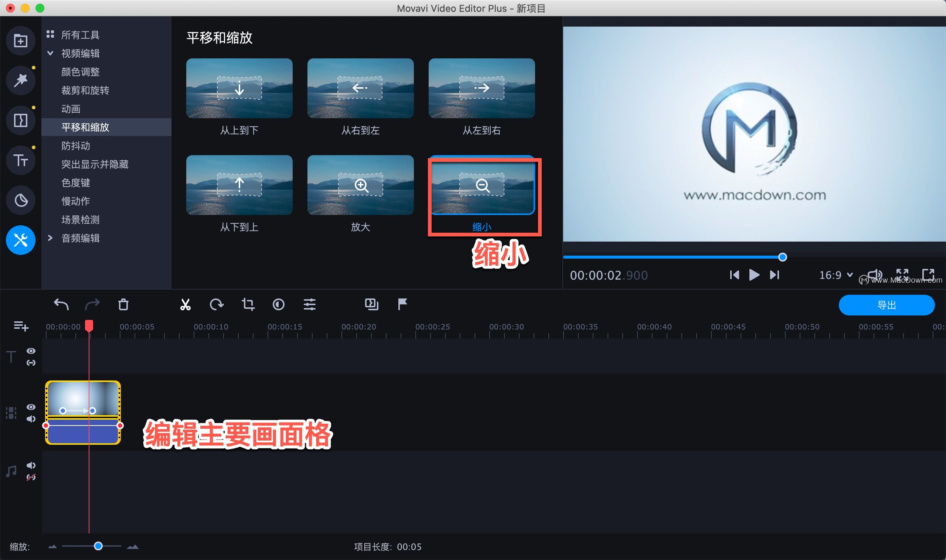Detach the preview window icon
Image resolution: width=946 pixels, height=560 pixels.
[928, 274]
